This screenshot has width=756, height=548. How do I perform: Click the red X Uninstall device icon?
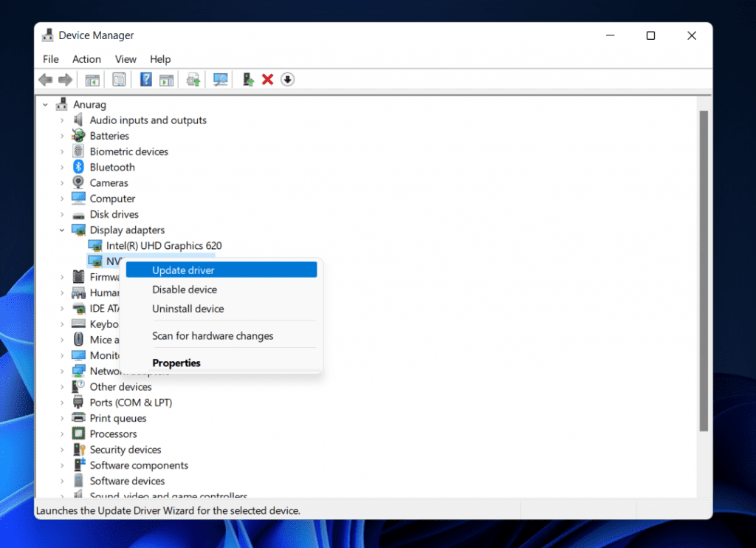tap(267, 79)
